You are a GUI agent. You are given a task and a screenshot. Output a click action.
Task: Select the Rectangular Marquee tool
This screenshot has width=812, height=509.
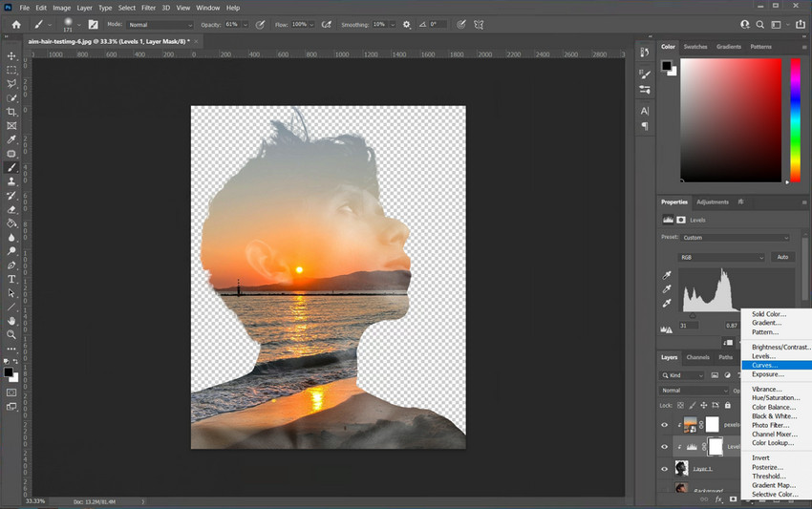point(11,70)
